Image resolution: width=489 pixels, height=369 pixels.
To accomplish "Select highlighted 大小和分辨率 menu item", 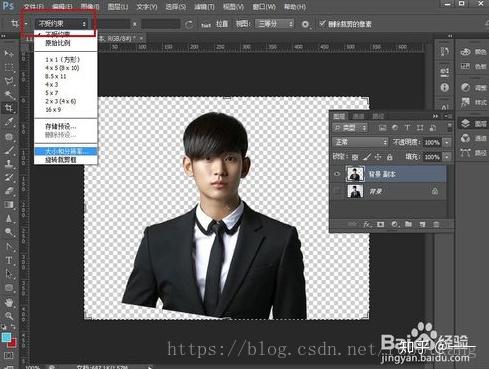I will (x=65, y=151).
